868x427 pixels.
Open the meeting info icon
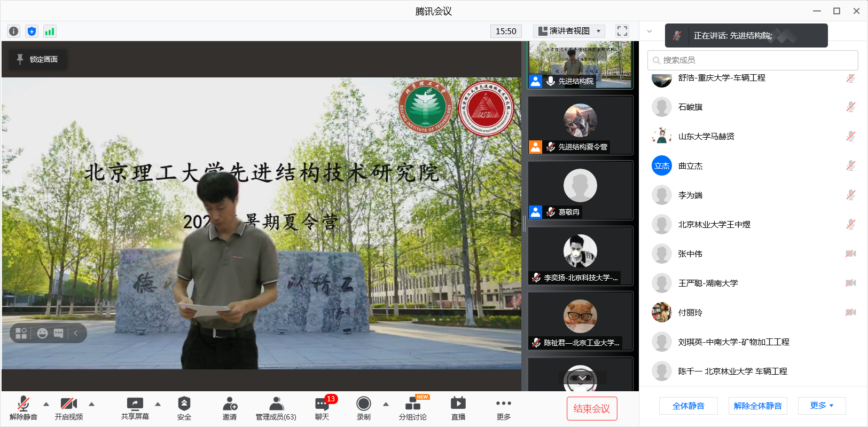[14, 31]
